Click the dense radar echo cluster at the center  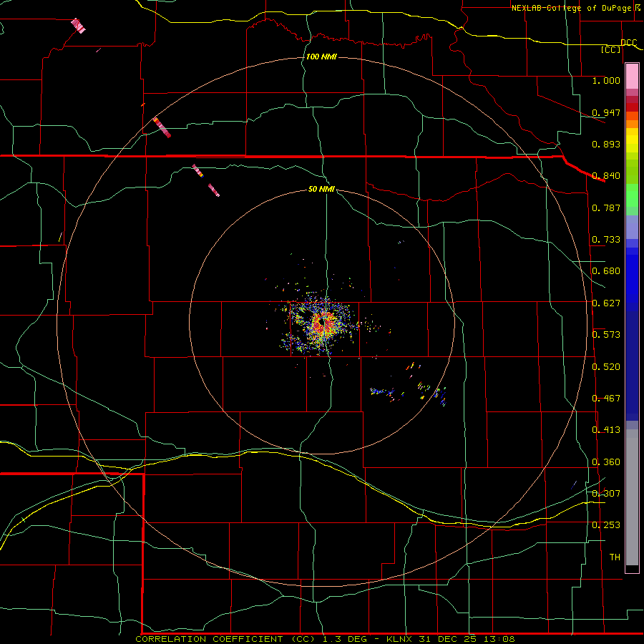[323, 324]
